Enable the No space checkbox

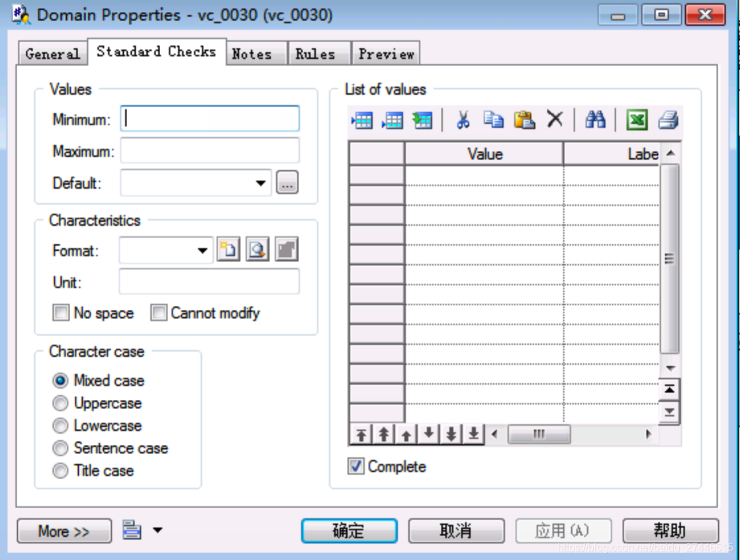pyautogui.click(x=61, y=313)
